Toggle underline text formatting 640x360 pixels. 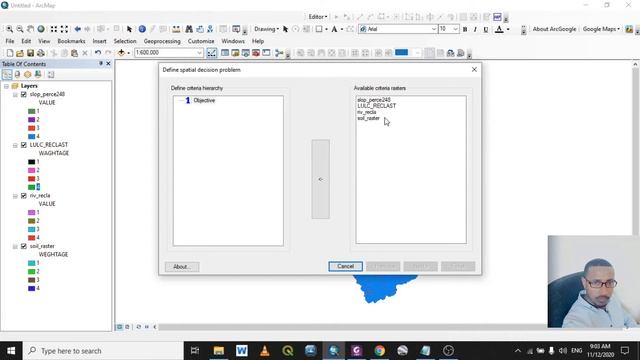coord(486,29)
